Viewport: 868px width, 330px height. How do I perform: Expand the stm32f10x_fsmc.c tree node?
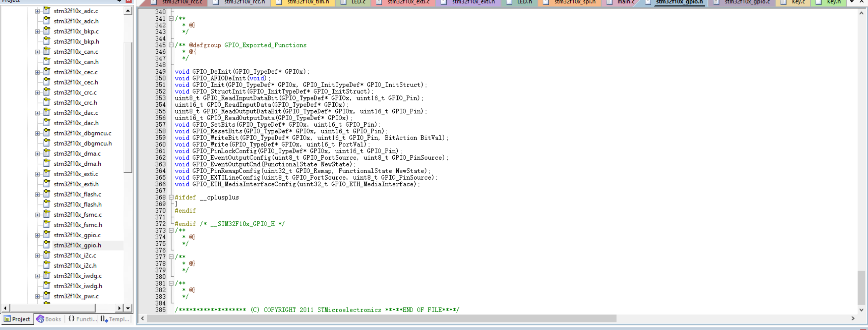[x=37, y=215]
